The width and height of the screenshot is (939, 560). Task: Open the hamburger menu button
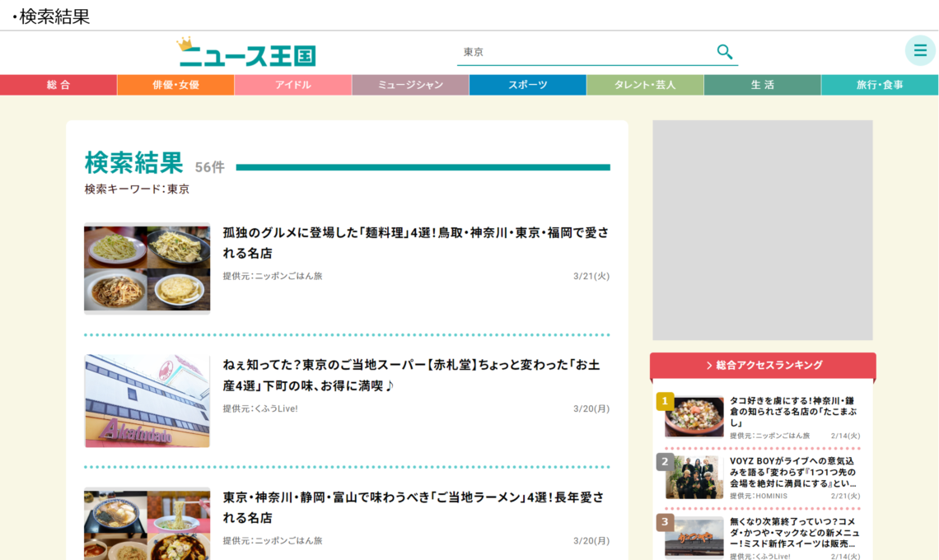(920, 51)
